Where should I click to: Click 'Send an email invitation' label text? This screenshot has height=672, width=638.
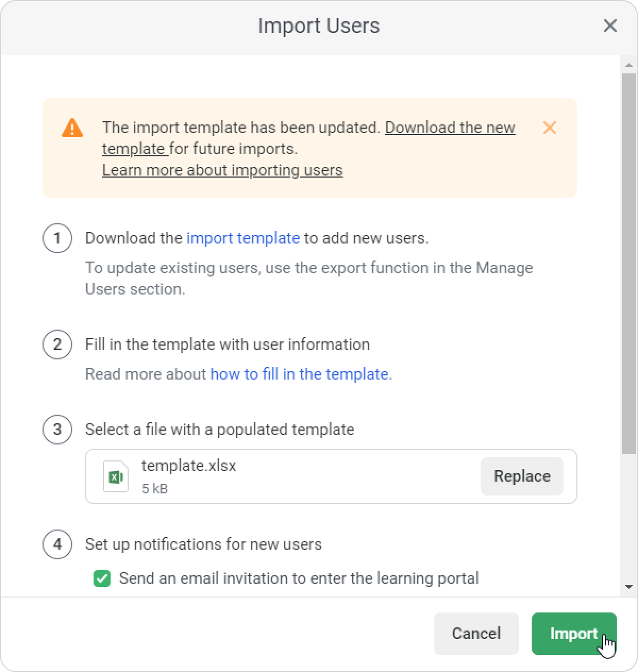pyautogui.click(x=299, y=578)
